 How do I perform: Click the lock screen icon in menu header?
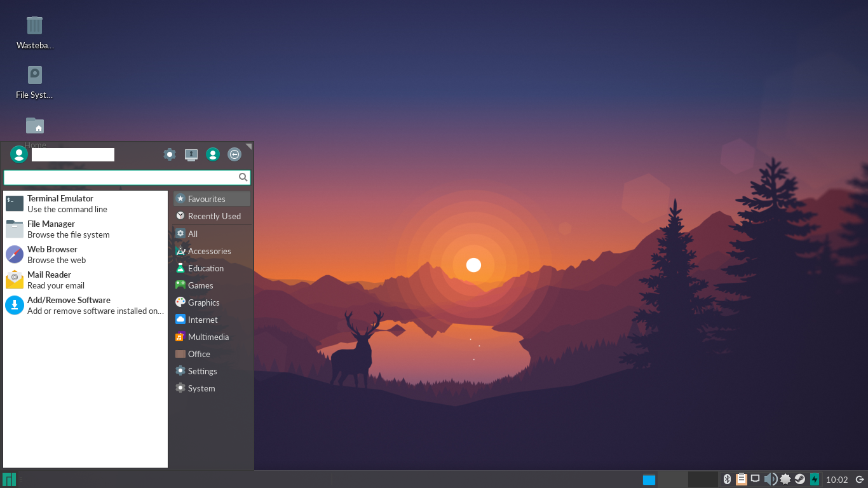tap(191, 154)
